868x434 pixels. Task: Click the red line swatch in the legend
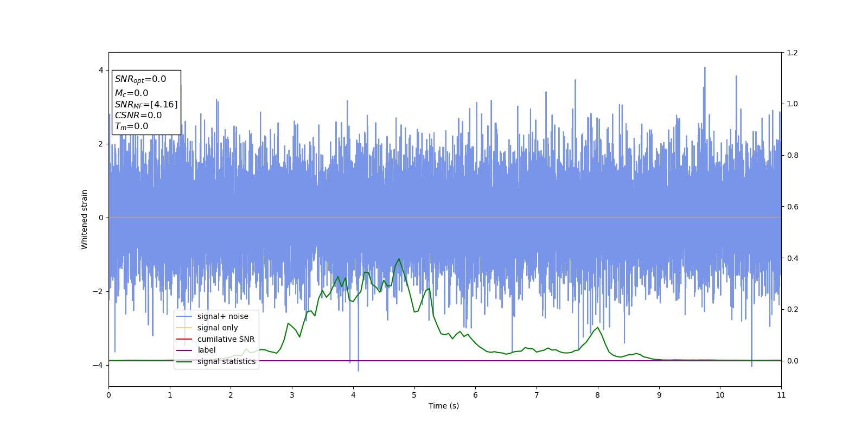coord(184,339)
